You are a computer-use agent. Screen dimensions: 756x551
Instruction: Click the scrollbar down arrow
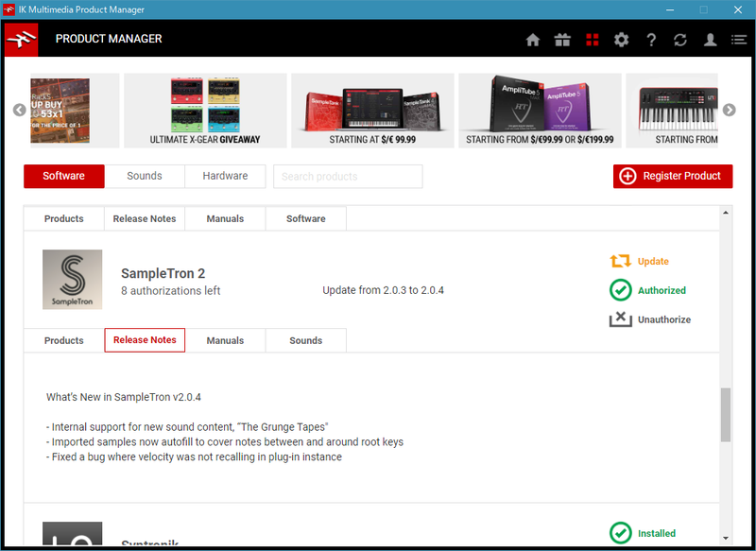pyautogui.click(x=726, y=538)
